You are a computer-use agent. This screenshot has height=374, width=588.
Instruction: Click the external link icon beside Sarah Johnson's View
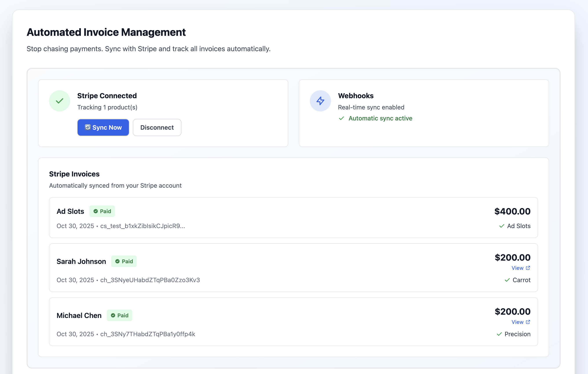[528, 268]
